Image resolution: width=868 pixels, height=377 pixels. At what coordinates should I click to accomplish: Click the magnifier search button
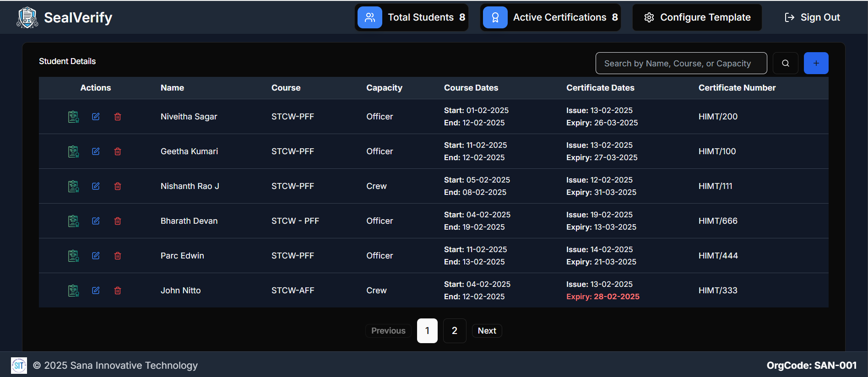click(x=785, y=63)
